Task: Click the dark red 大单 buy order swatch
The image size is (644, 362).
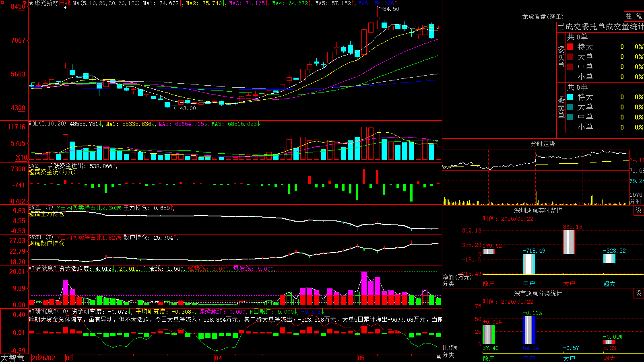Action: coord(570,57)
